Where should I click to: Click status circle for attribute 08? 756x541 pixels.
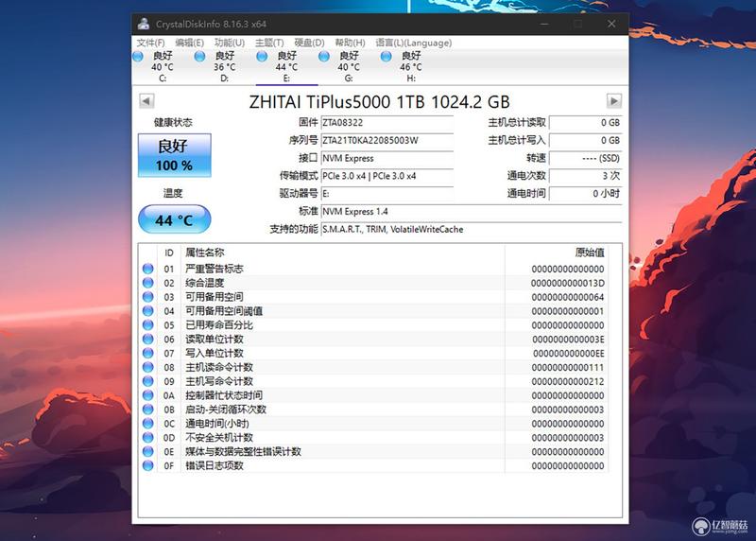(148, 367)
